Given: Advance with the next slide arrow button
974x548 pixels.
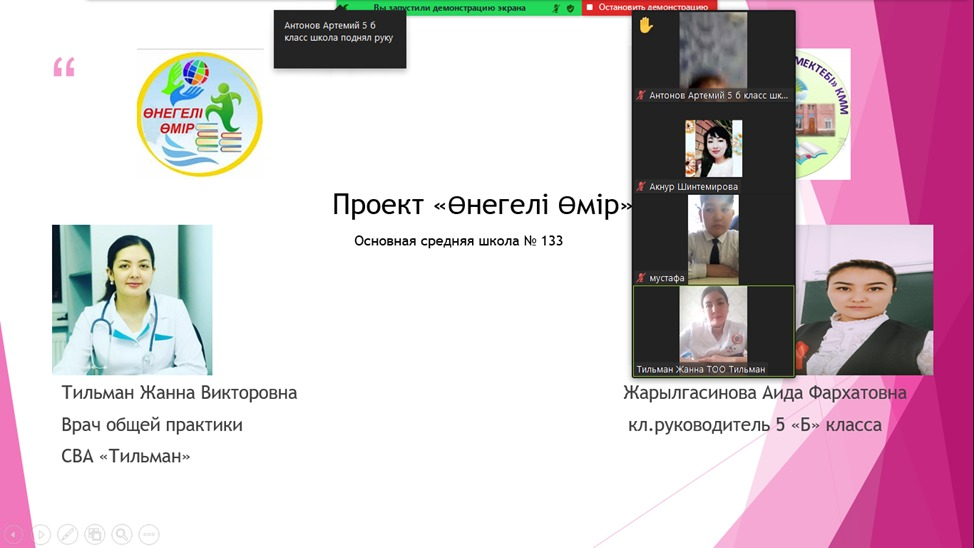Looking at the screenshot, I should (41, 534).
